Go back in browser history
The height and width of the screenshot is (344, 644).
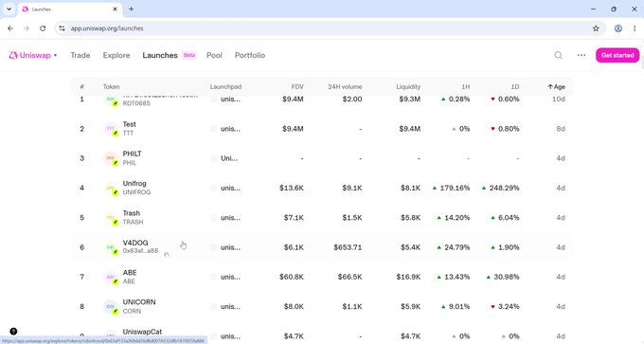(10, 28)
